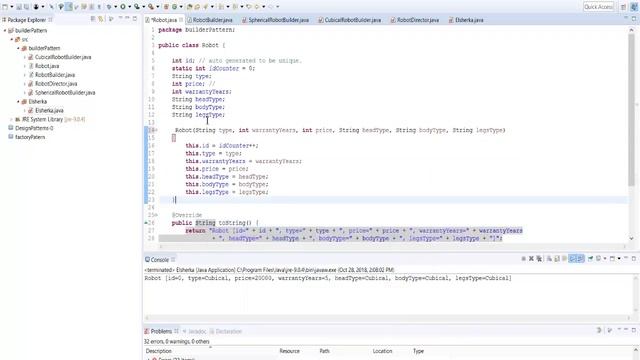Image resolution: width=640 pixels, height=360 pixels.
Task: Maximize the Console view
Action: (634, 258)
